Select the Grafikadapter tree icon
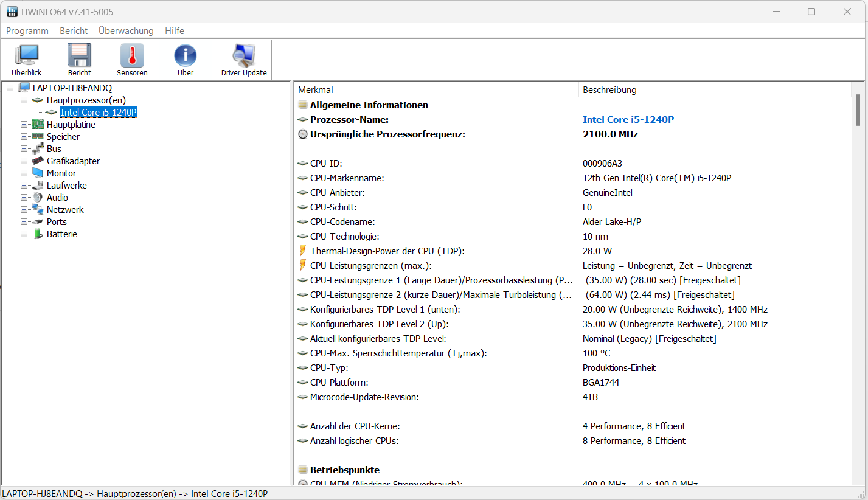This screenshot has width=868, height=500. pyautogui.click(x=38, y=161)
